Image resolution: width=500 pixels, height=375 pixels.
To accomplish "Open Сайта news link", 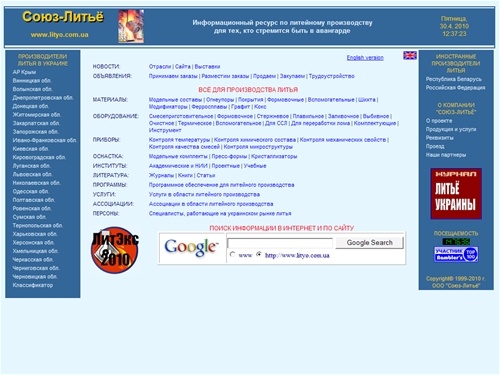I will click(x=183, y=67).
